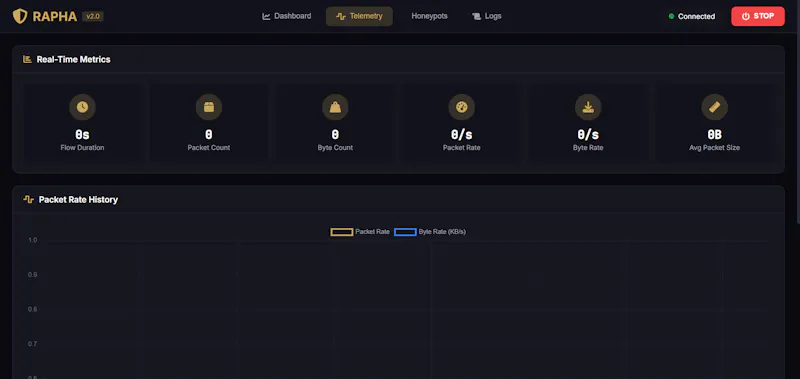
Task: Click the Packet Count label
Action: 209,148
